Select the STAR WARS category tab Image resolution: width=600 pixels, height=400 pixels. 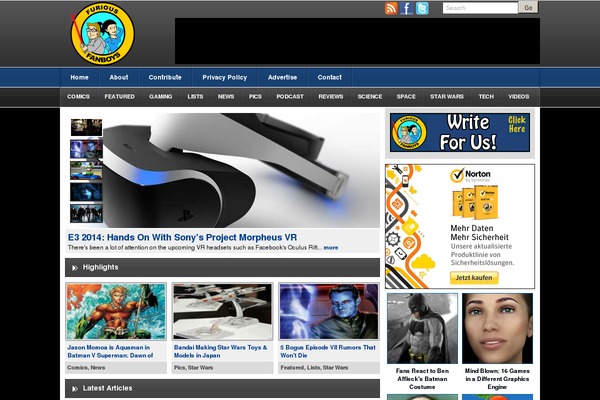click(x=447, y=97)
